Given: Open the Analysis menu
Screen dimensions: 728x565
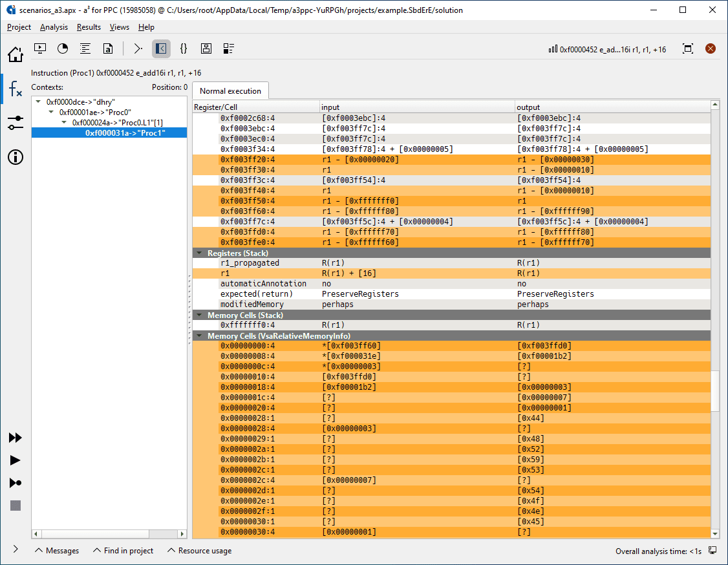Looking at the screenshot, I should point(54,27).
